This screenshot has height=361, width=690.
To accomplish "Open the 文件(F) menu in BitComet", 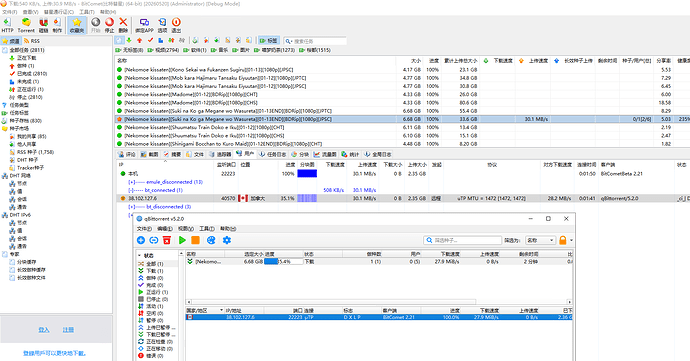I will pyautogui.click(x=10, y=12).
